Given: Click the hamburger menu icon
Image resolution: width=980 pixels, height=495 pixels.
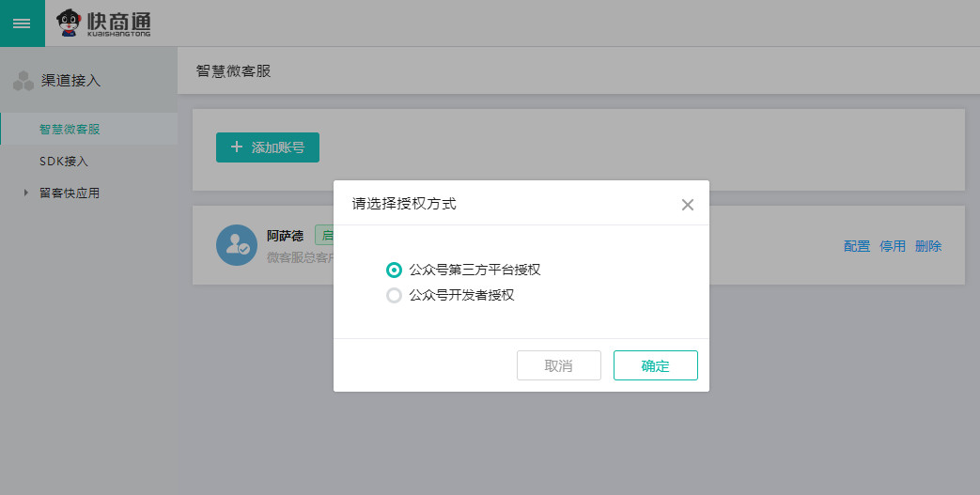Looking at the screenshot, I should tap(22, 23).
